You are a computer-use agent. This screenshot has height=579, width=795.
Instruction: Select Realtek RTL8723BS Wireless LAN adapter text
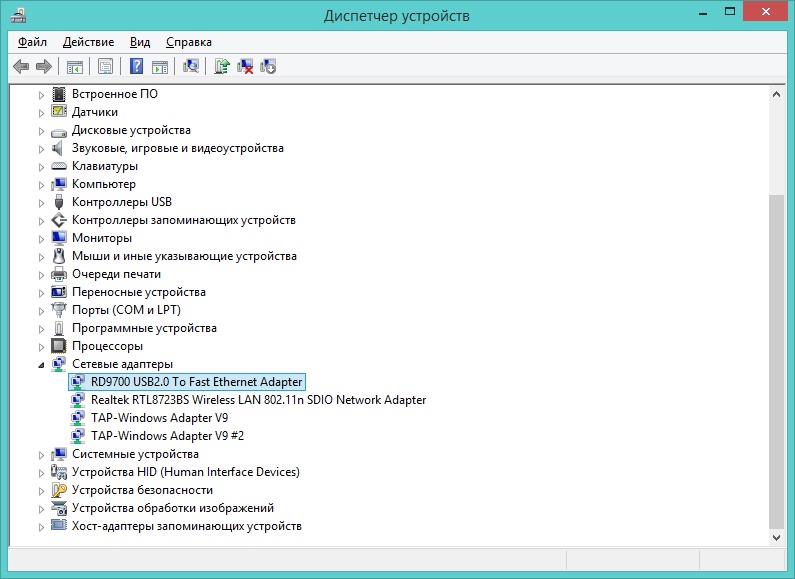(259, 400)
